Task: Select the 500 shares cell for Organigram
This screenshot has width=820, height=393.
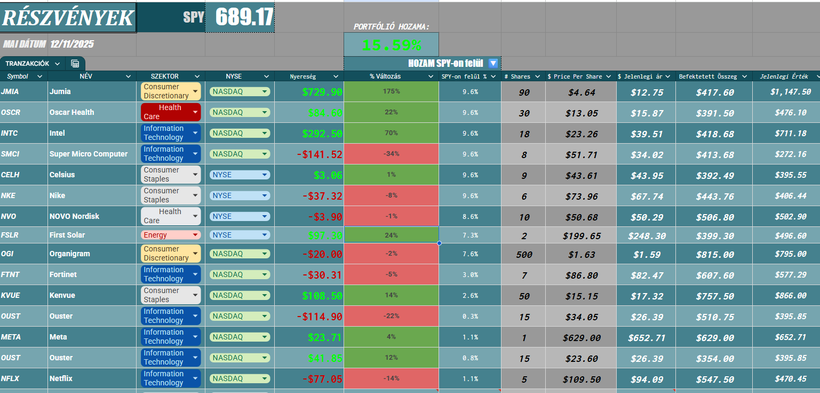Action: (523, 254)
